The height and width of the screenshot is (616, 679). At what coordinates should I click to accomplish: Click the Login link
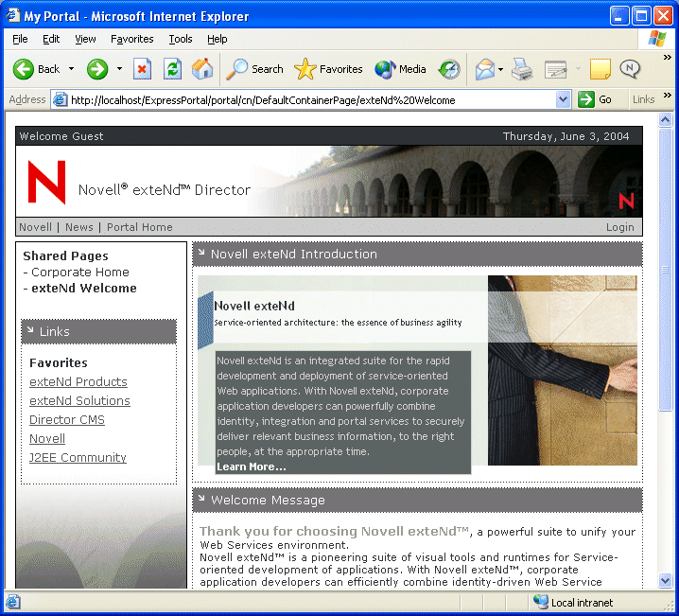click(619, 227)
